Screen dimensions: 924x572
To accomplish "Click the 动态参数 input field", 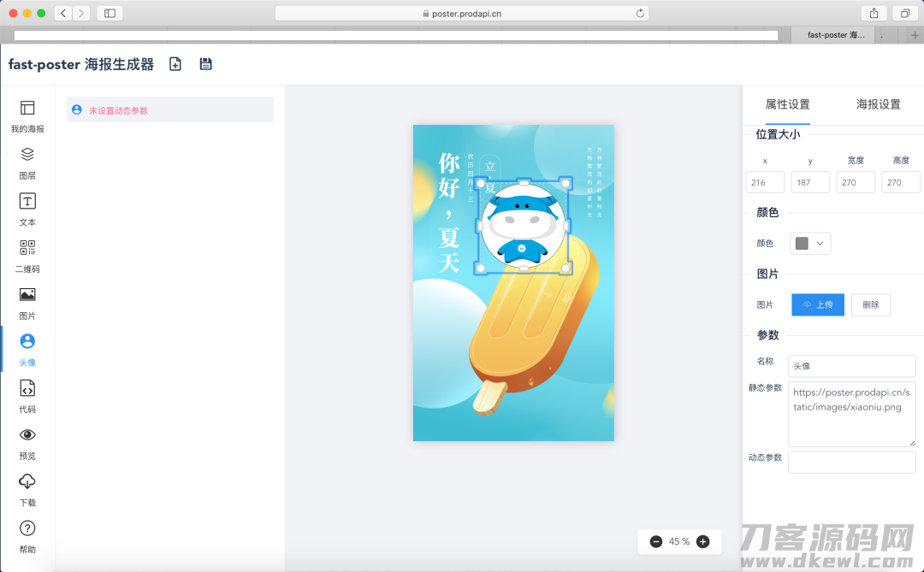I will pyautogui.click(x=851, y=463).
